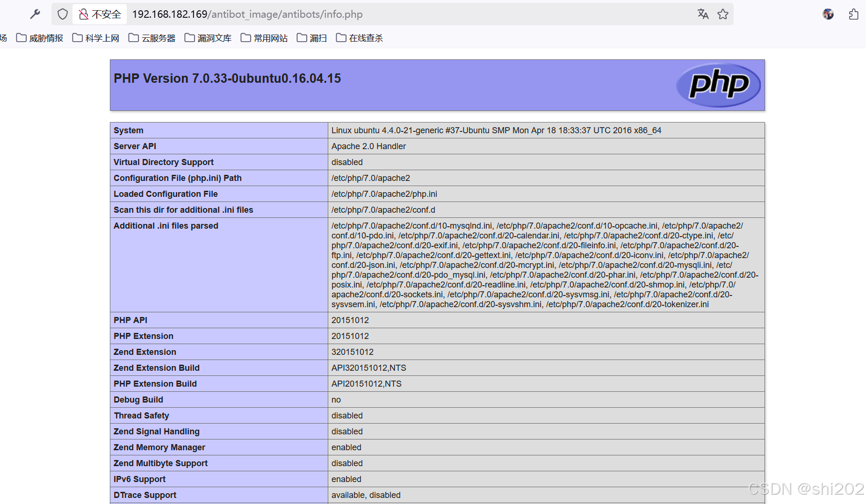Bookmark this page with the star icon
Screen dimensions: 866x504
pos(723,14)
